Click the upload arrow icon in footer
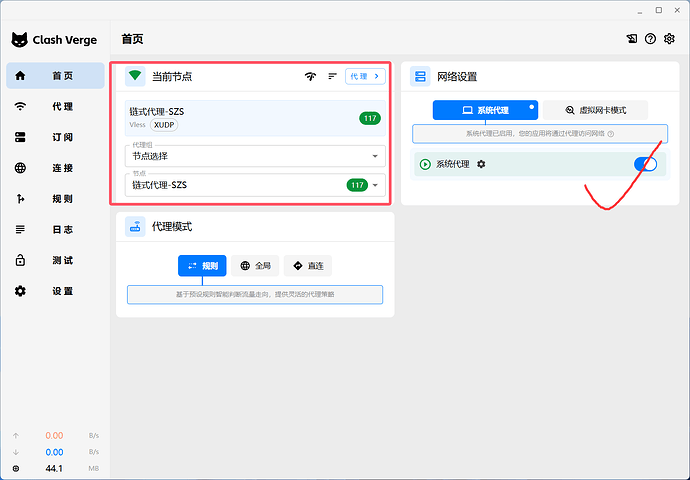 [16, 436]
